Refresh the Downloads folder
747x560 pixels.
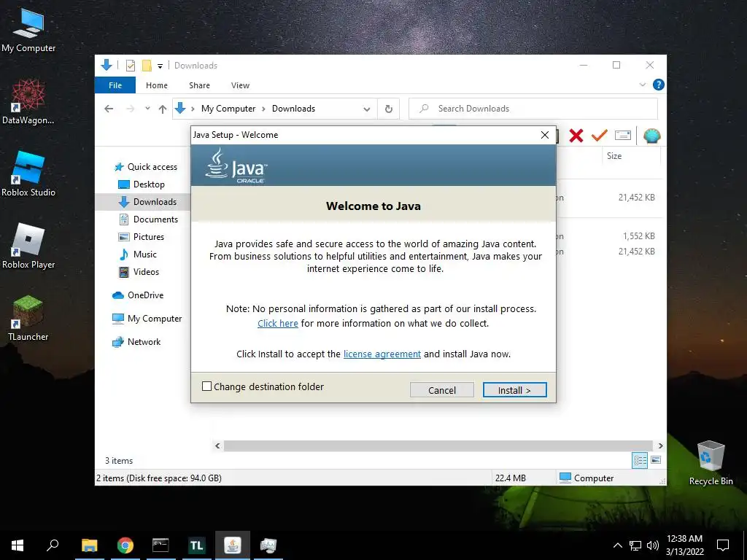pos(389,109)
